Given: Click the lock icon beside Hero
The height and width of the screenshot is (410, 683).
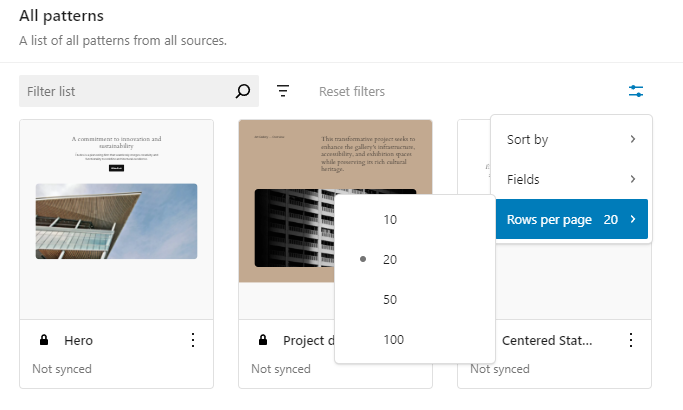Looking at the screenshot, I should (x=42, y=340).
